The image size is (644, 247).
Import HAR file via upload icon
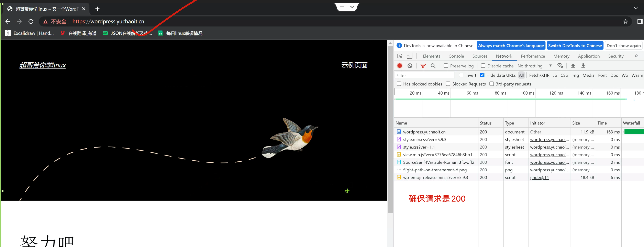(x=573, y=66)
